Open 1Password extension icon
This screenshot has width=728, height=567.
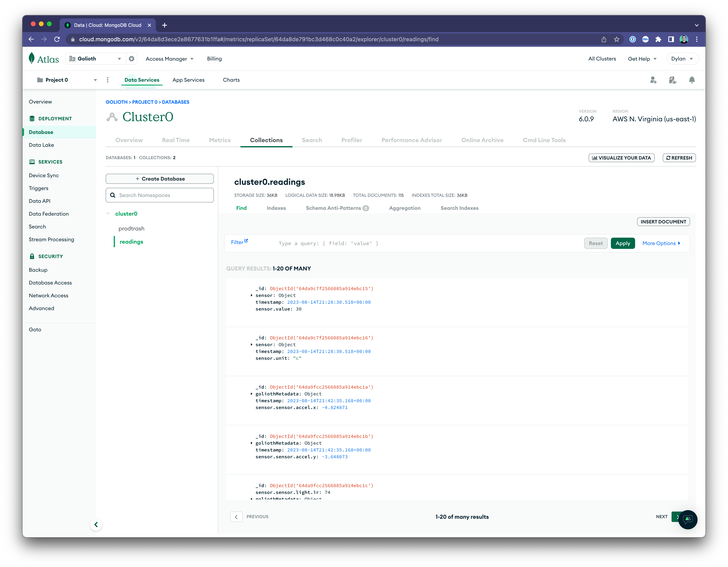632,39
